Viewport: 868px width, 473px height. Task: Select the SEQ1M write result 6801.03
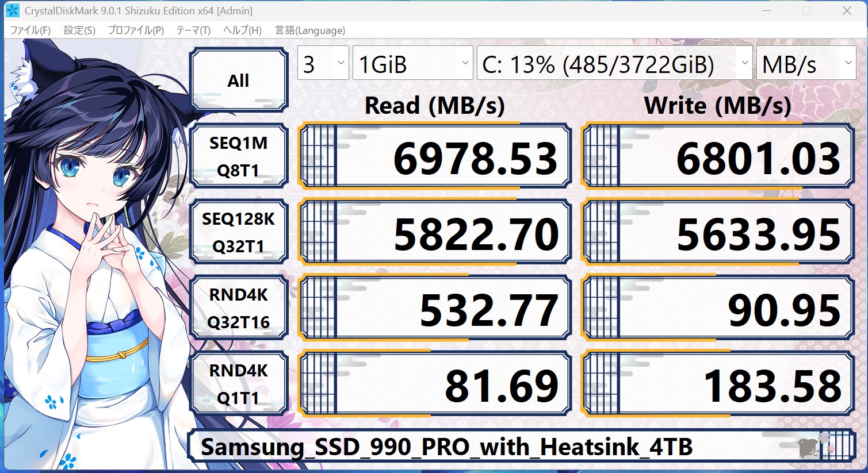tap(718, 156)
